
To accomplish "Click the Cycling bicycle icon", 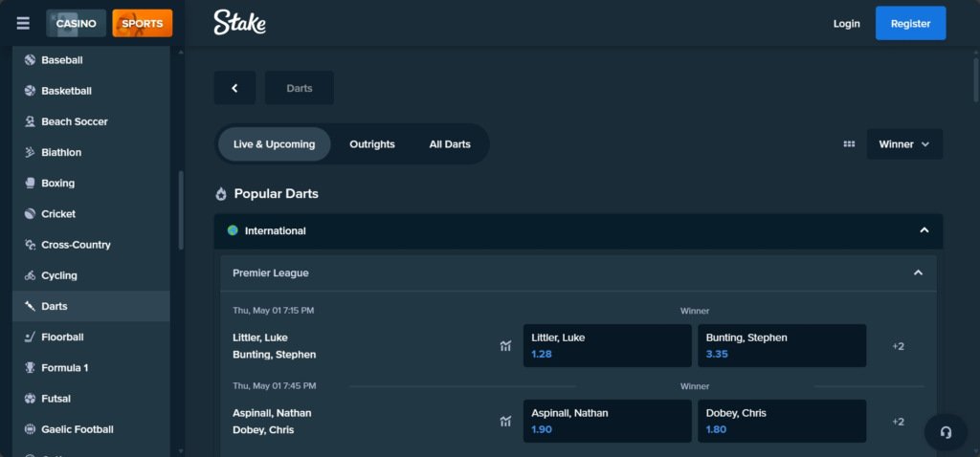I will point(30,275).
